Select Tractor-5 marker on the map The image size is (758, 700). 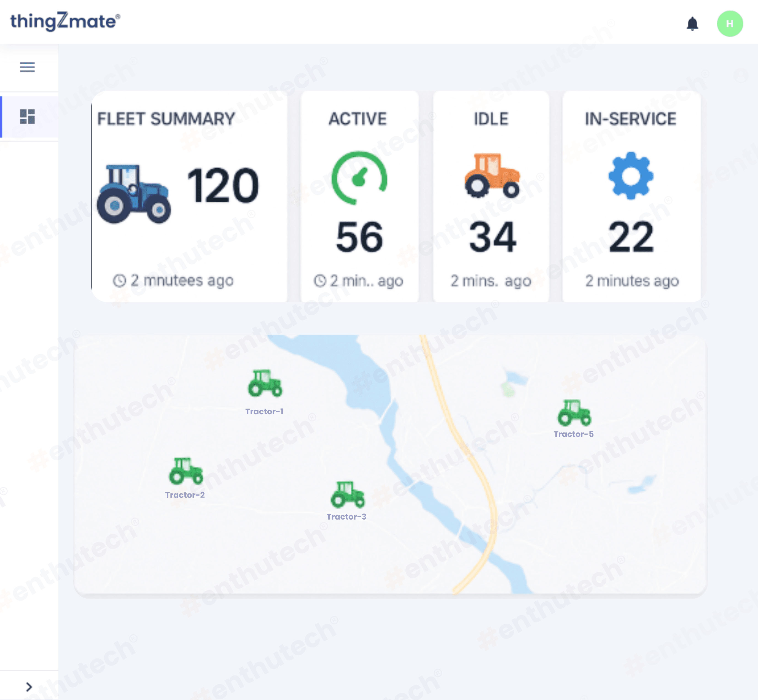[574, 412]
